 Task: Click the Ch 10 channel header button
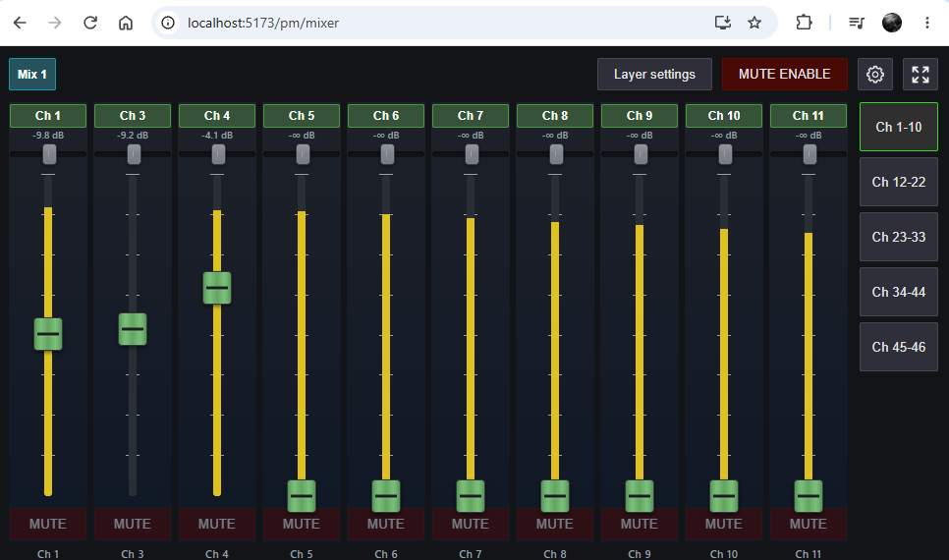point(724,116)
